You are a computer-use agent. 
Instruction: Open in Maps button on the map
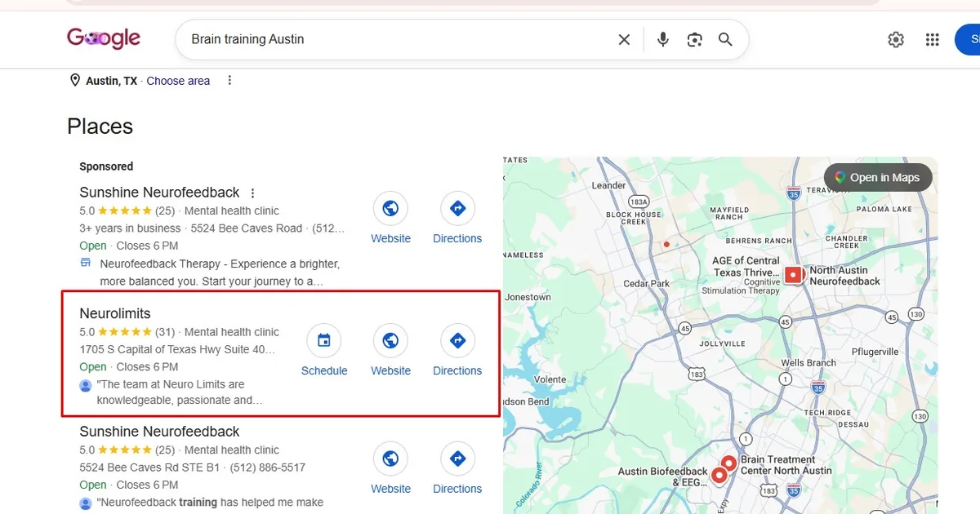(878, 177)
